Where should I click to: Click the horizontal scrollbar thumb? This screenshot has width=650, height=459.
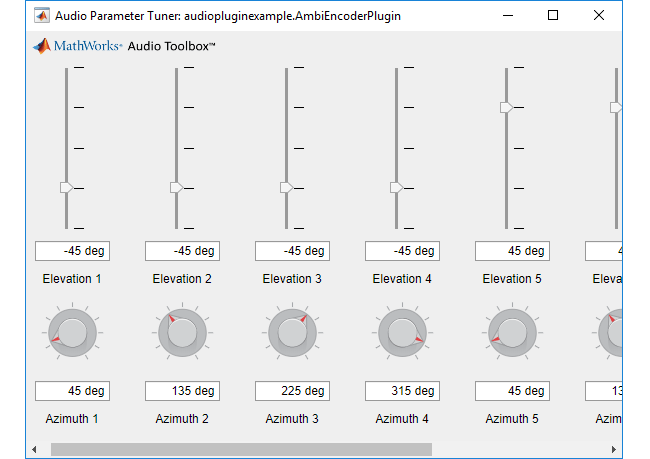click(241, 449)
